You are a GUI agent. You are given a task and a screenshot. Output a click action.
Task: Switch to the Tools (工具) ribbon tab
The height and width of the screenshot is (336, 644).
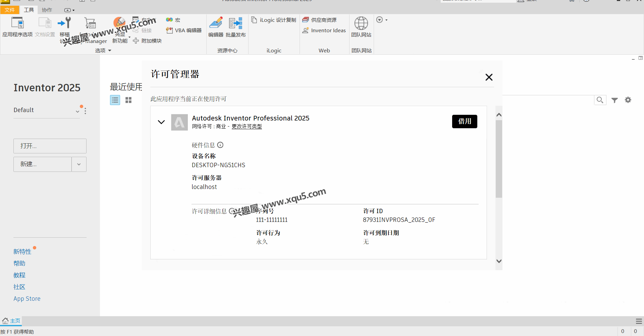pos(29,10)
